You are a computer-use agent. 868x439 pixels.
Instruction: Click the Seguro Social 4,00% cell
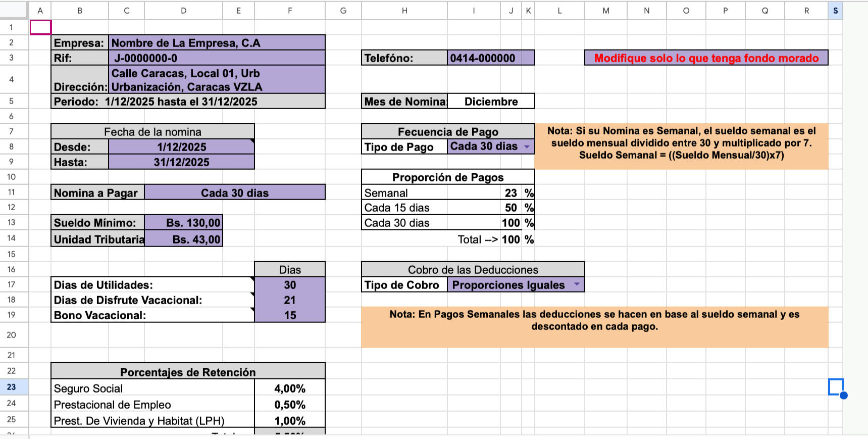click(x=290, y=388)
